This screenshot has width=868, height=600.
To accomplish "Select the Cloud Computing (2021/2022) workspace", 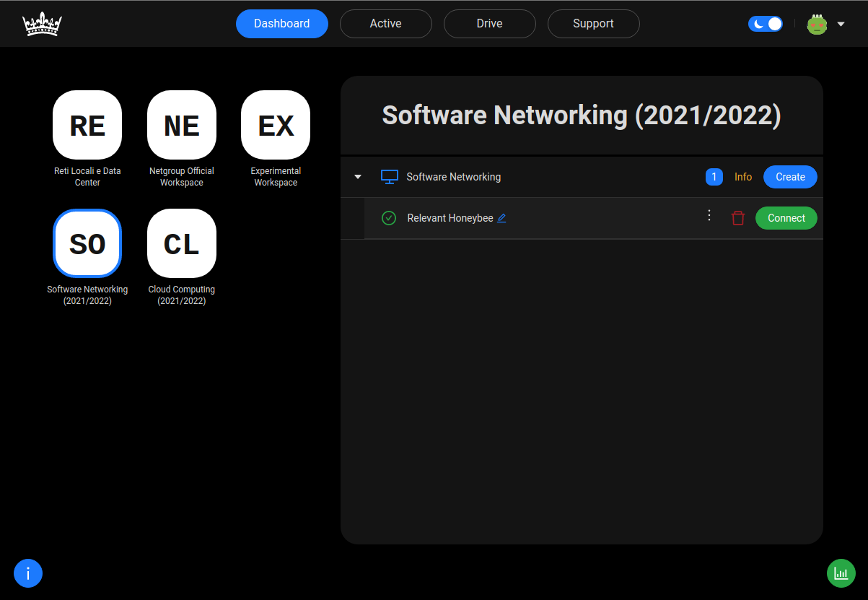I will coord(181,243).
